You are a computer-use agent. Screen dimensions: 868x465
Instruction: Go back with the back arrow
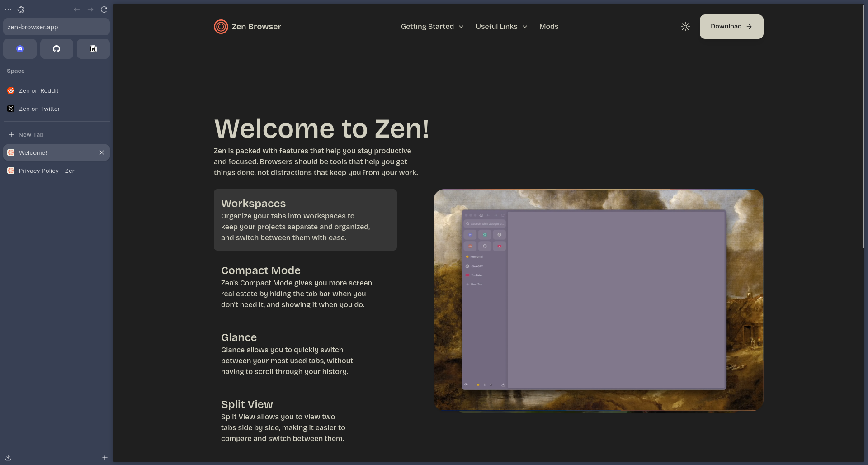77,9
